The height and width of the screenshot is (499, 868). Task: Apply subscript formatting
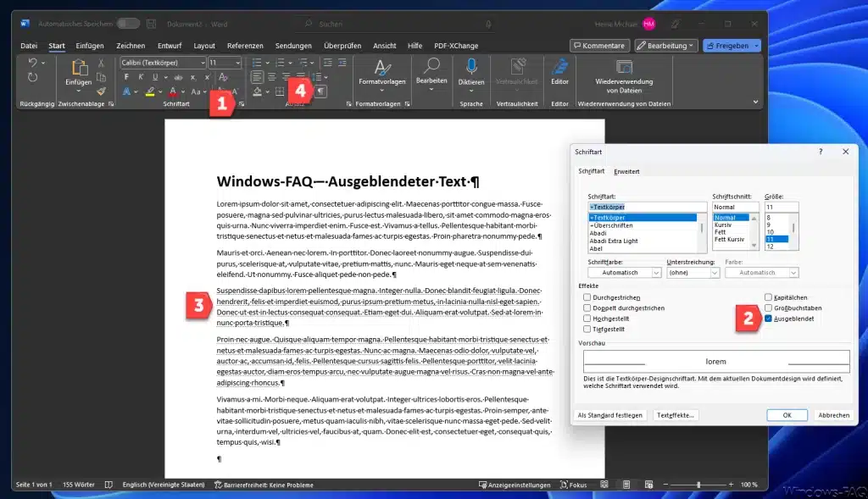click(192, 77)
